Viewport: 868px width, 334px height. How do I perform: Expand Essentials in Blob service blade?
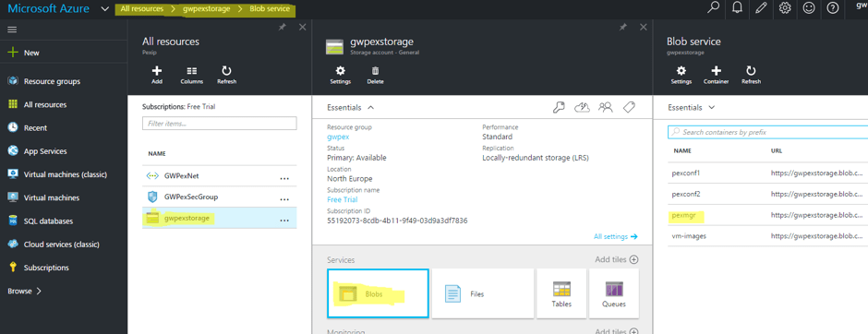[692, 107]
